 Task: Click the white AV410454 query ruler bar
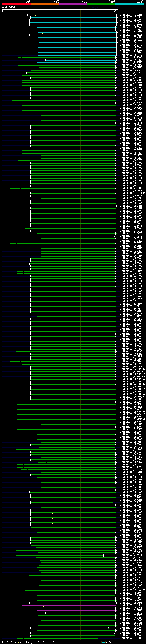(x=60, y=10)
